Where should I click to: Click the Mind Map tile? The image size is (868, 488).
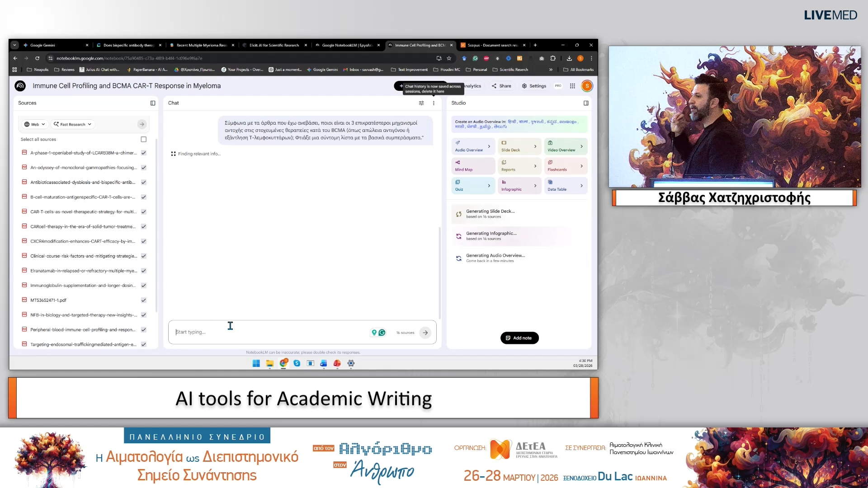pyautogui.click(x=473, y=166)
